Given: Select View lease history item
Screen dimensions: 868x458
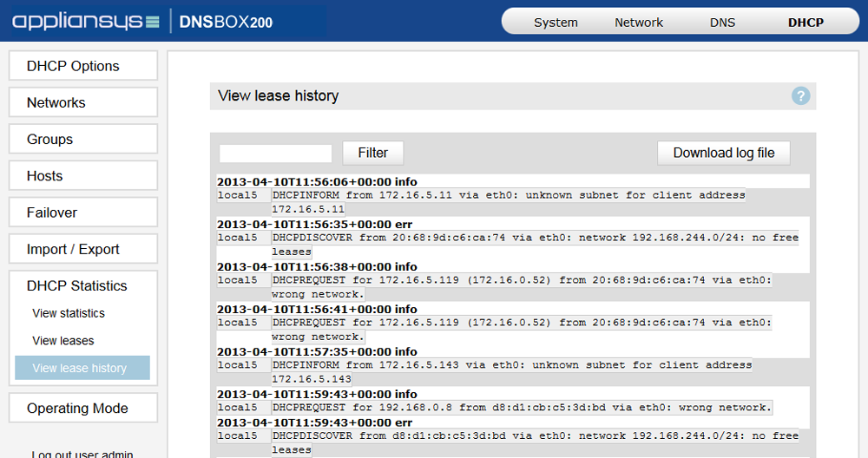Looking at the screenshot, I should [82, 368].
